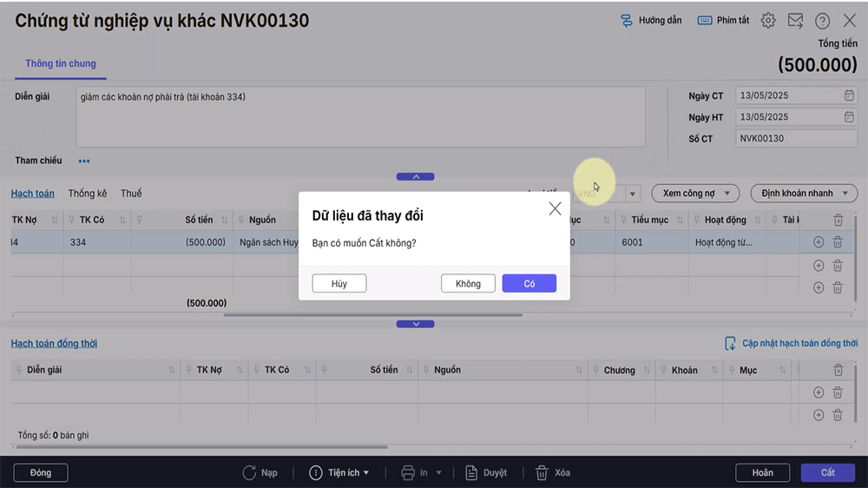Image resolution: width=868 pixels, height=488 pixels.
Task: Click the 6001 Tiểu mục cell
Action: click(x=651, y=242)
